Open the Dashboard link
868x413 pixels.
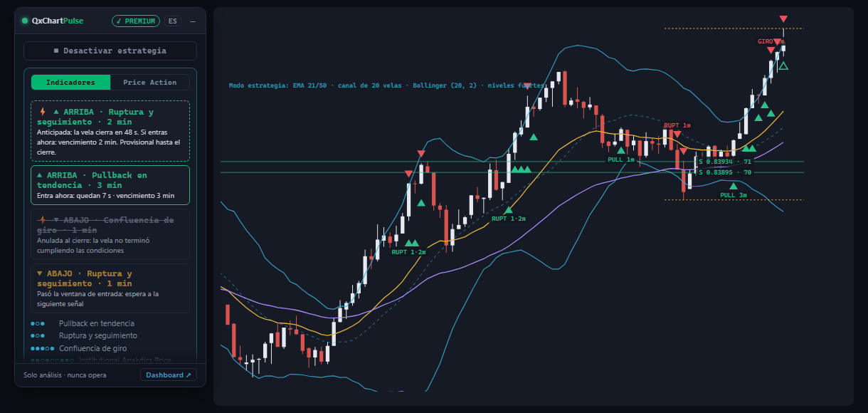pyautogui.click(x=169, y=375)
